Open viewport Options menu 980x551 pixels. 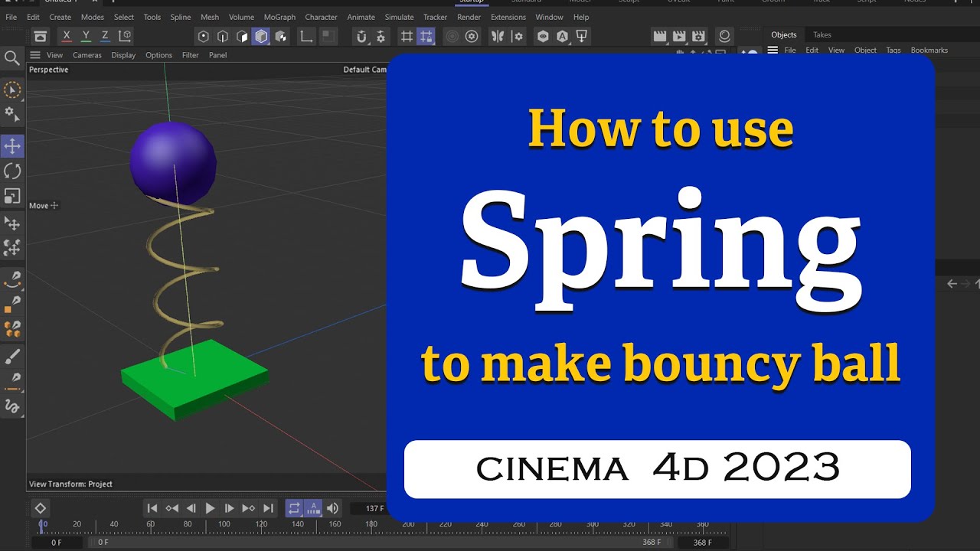[x=158, y=55]
